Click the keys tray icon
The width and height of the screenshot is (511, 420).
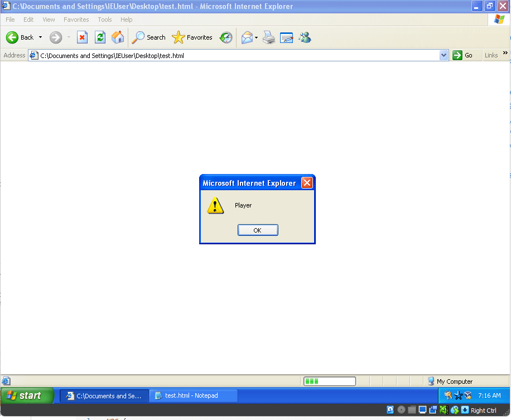point(448,395)
